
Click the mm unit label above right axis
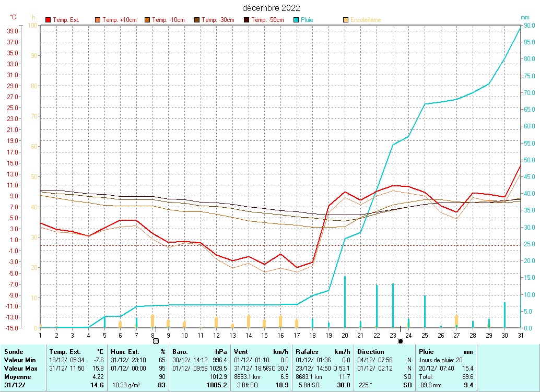(x=525, y=17)
